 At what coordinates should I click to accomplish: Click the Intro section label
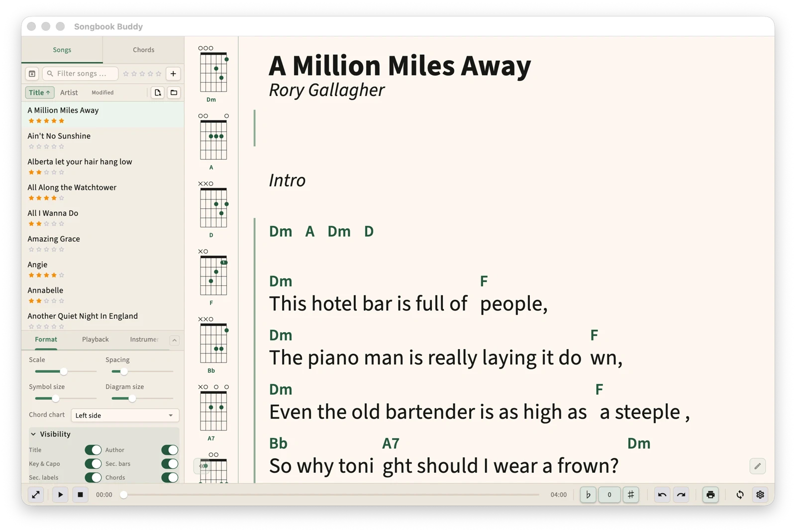click(x=288, y=180)
